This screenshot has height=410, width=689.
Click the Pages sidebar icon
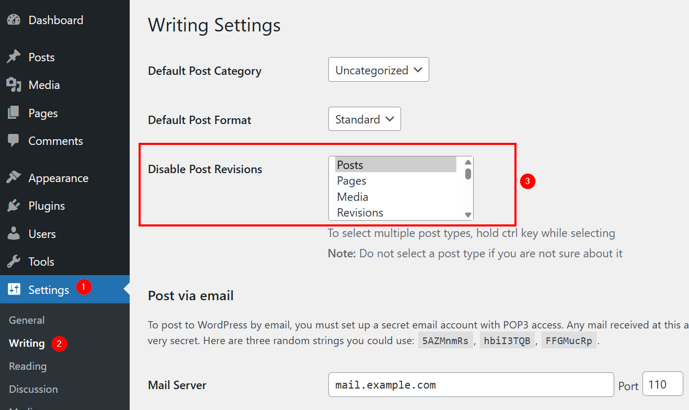pos(14,113)
